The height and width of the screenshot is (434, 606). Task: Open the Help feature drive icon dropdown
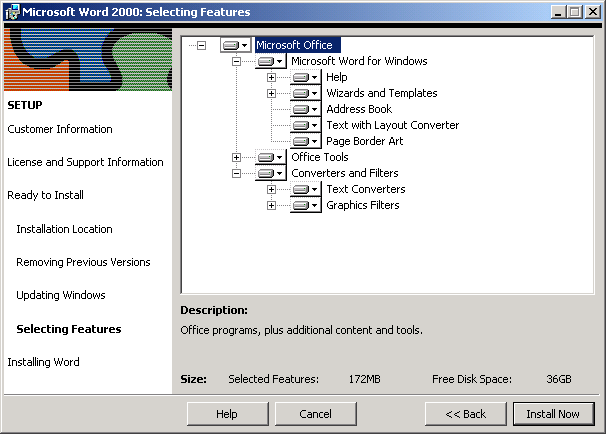click(306, 77)
